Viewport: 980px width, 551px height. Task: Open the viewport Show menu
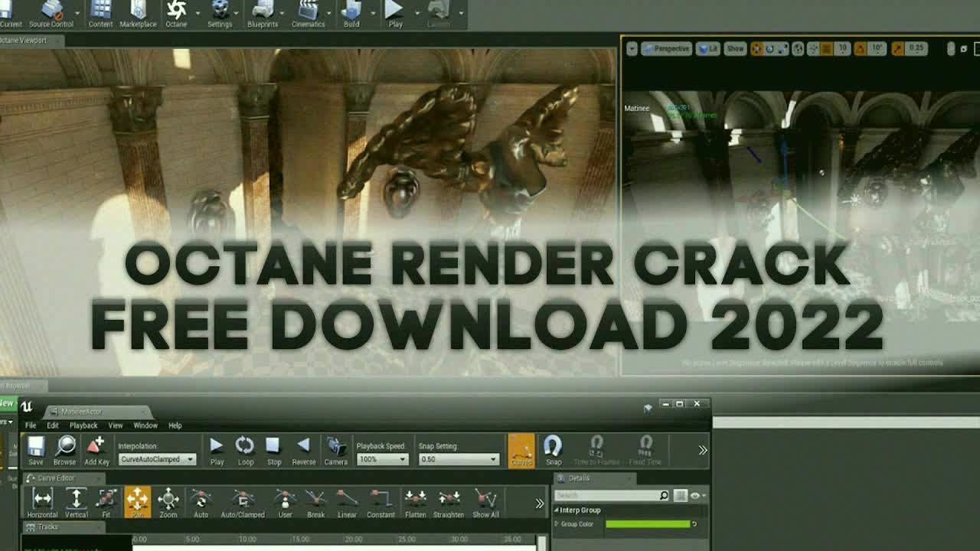pyautogui.click(x=735, y=48)
